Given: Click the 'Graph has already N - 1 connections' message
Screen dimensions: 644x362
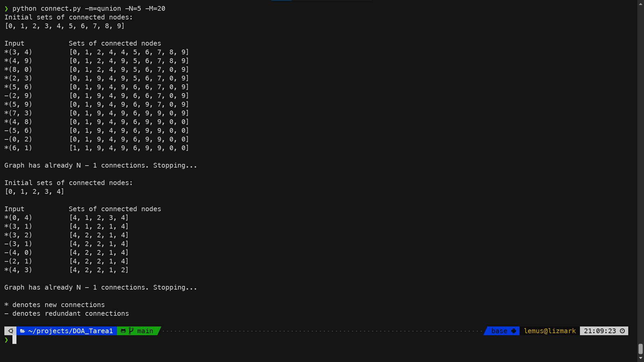Looking at the screenshot, I should [x=100, y=165].
